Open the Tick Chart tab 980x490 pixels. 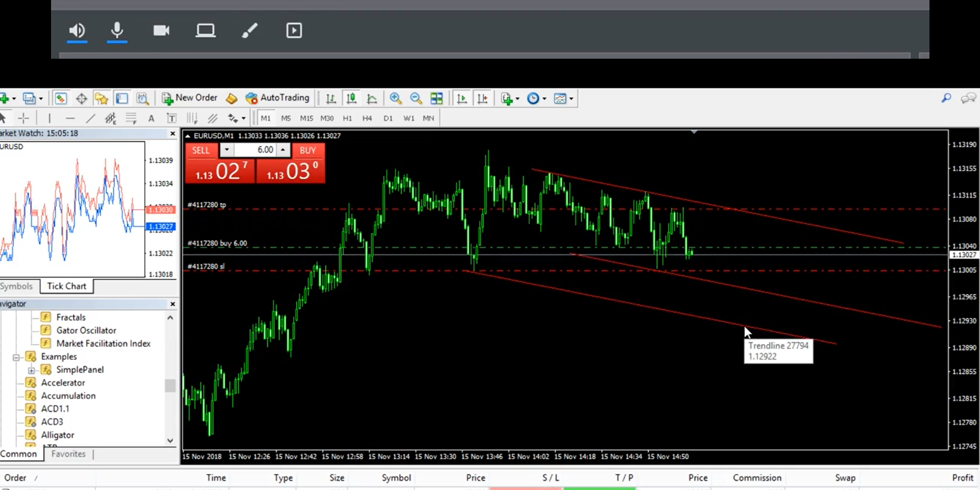click(66, 286)
